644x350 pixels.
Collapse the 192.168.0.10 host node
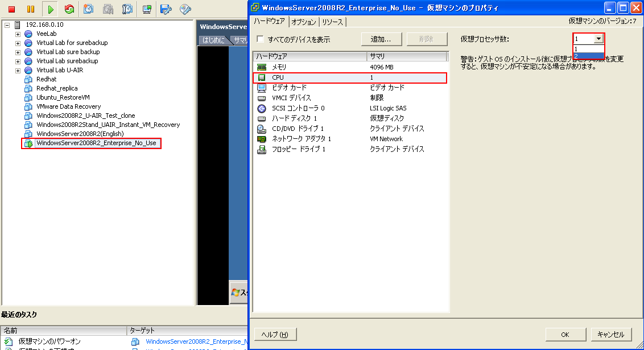[x=7, y=25]
